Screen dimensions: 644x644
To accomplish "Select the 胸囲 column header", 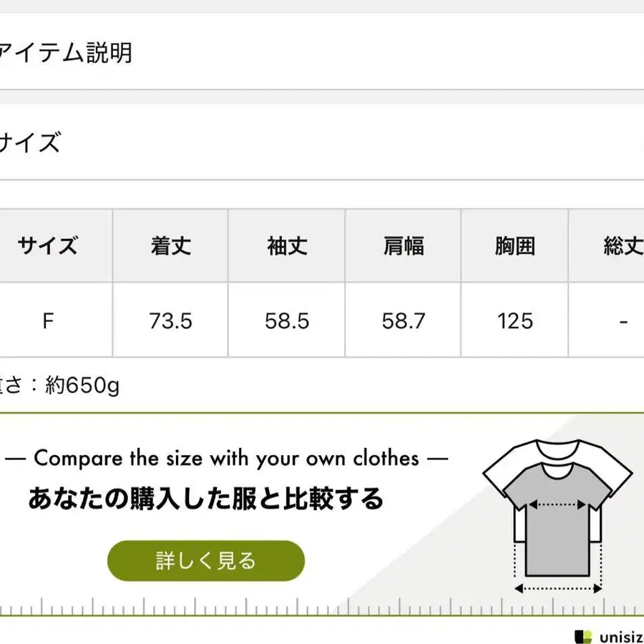I will tap(515, 246).
